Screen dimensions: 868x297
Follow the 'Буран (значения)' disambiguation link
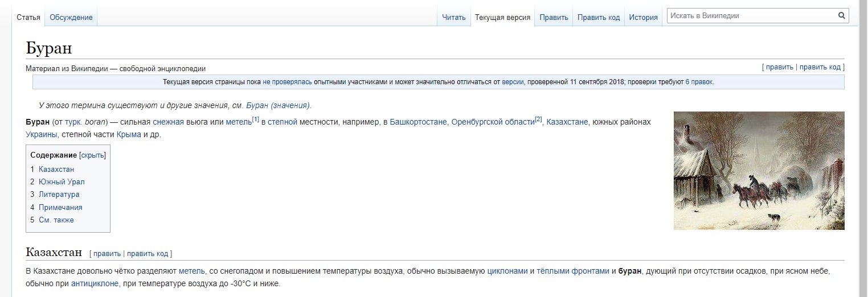279,105
